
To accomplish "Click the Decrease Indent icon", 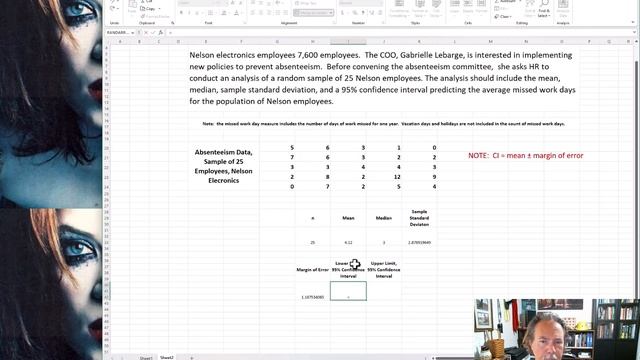I will click(x=278, y=13).
